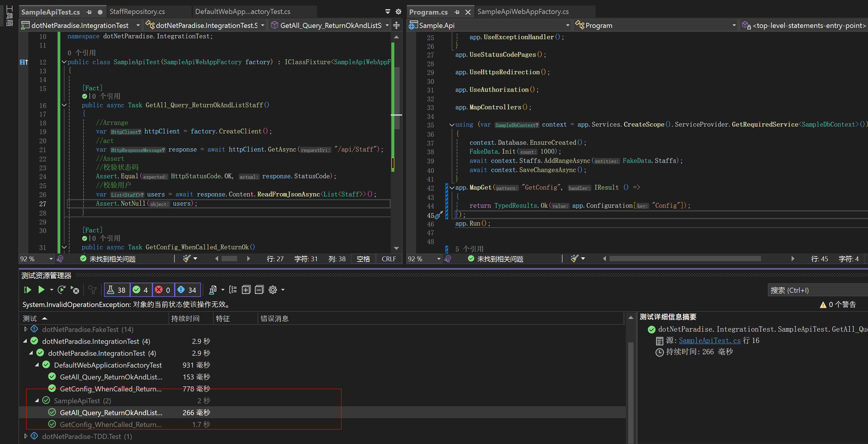Click the left editor code cleanup broom icon
Screen dimensions: 868x444
(x=187, y=259)
